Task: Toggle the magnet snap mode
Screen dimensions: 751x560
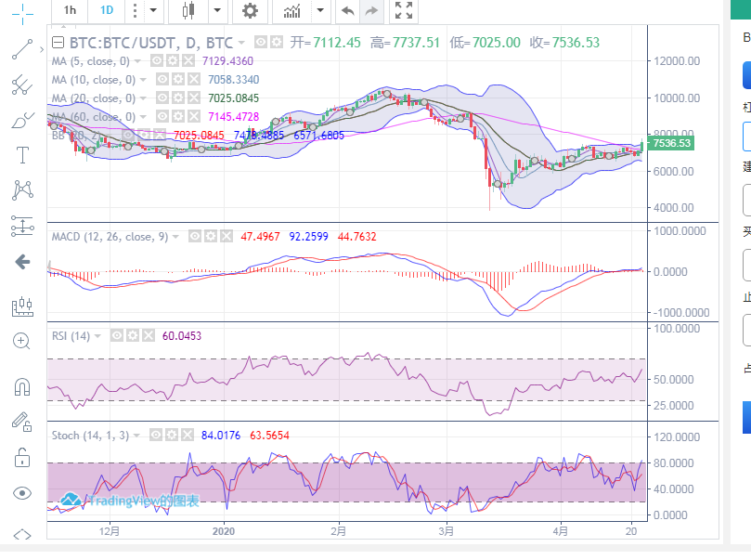Action: point(22,386)
